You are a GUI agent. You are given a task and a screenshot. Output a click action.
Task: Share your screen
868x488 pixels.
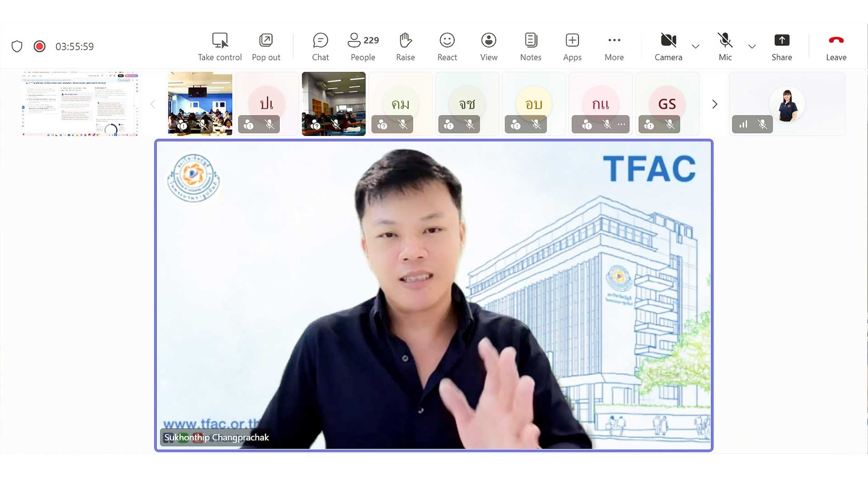782,47
